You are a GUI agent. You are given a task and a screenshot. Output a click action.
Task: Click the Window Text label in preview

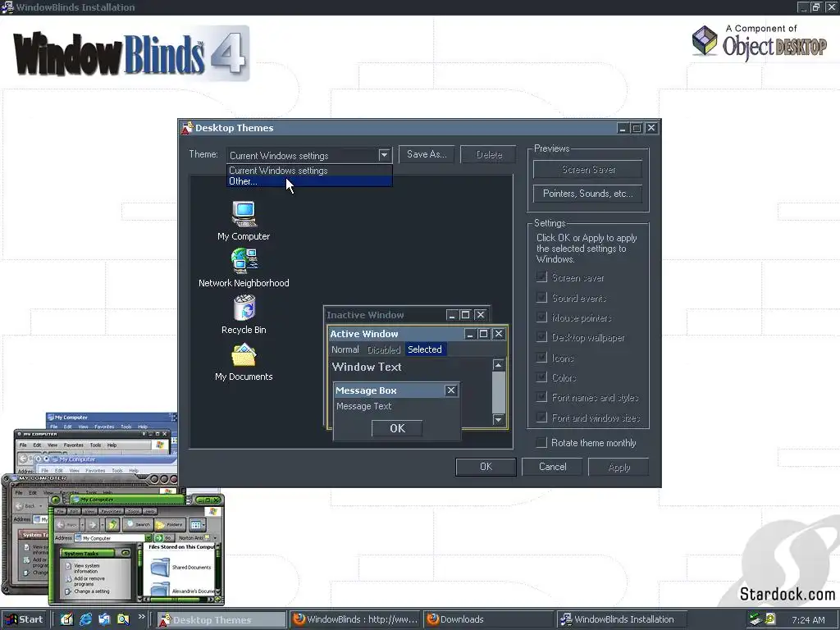pos(367,367)
